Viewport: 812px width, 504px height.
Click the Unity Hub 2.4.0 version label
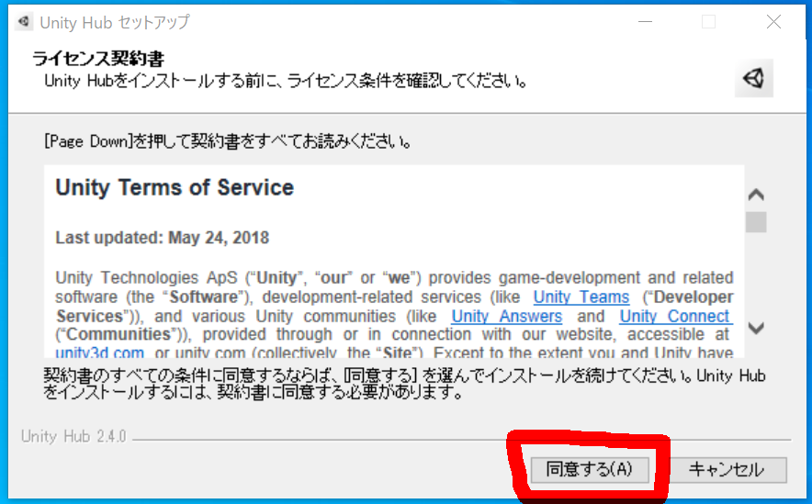click(x=73, y=436)
